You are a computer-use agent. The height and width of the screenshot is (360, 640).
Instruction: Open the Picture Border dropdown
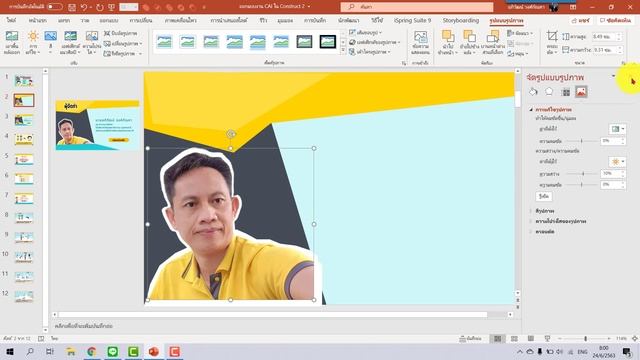tap(365, 32)
